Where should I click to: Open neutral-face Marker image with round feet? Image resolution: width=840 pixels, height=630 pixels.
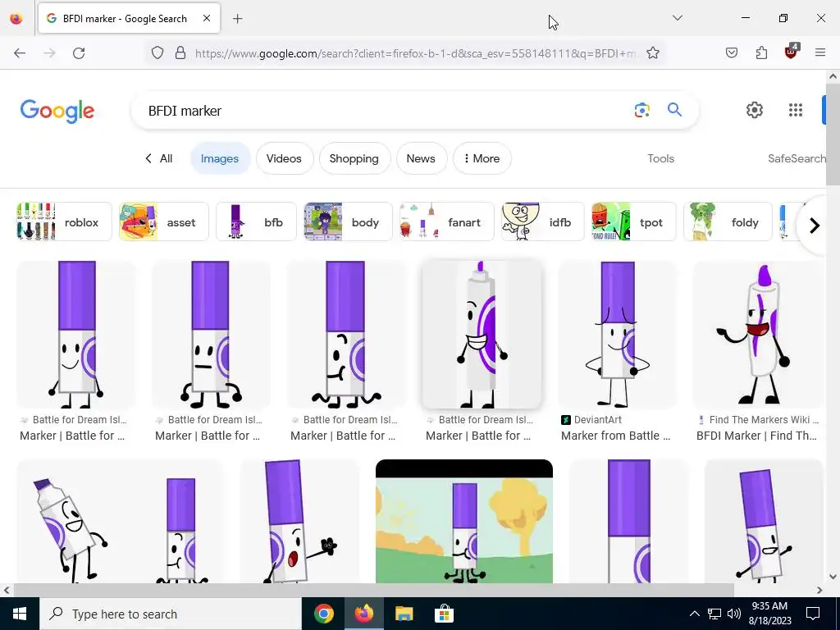[212, 335]
